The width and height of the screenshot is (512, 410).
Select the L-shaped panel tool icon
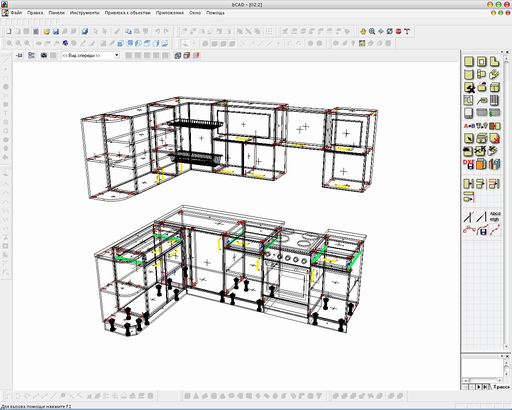(x=495, y=62)
